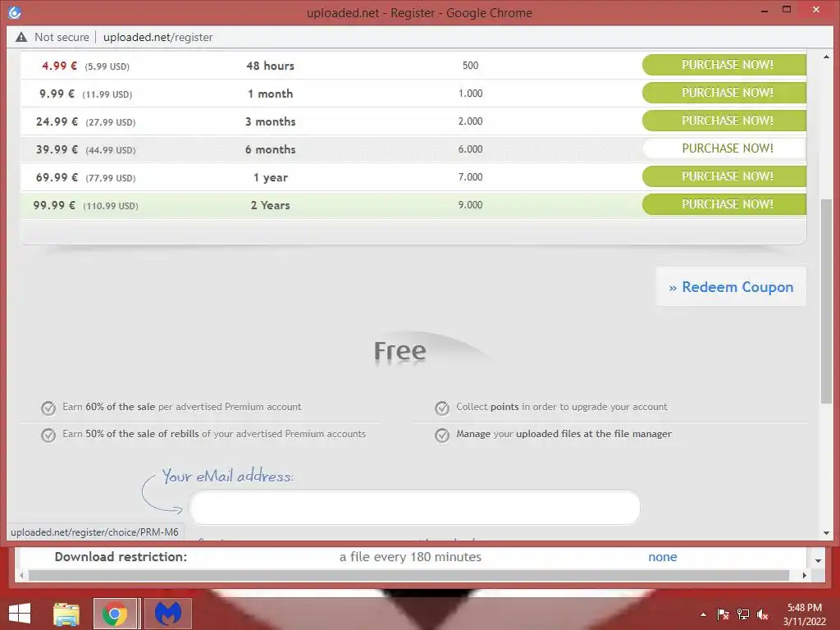Purchase the 3 months plan
Image resolution: width=840 pixels, height=630 pixels.
coord(724,121)
